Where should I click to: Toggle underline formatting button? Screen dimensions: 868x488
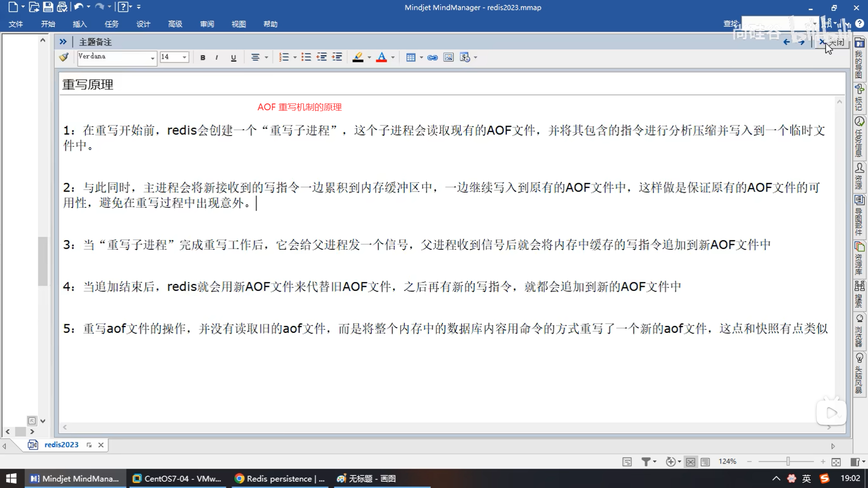pyautogui.click(x=233, y=57)
